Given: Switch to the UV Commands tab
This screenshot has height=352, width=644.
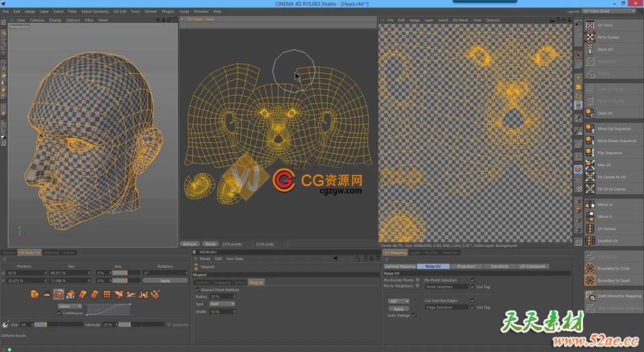Looking at the screenshot, I should click(x=533, y=266).
